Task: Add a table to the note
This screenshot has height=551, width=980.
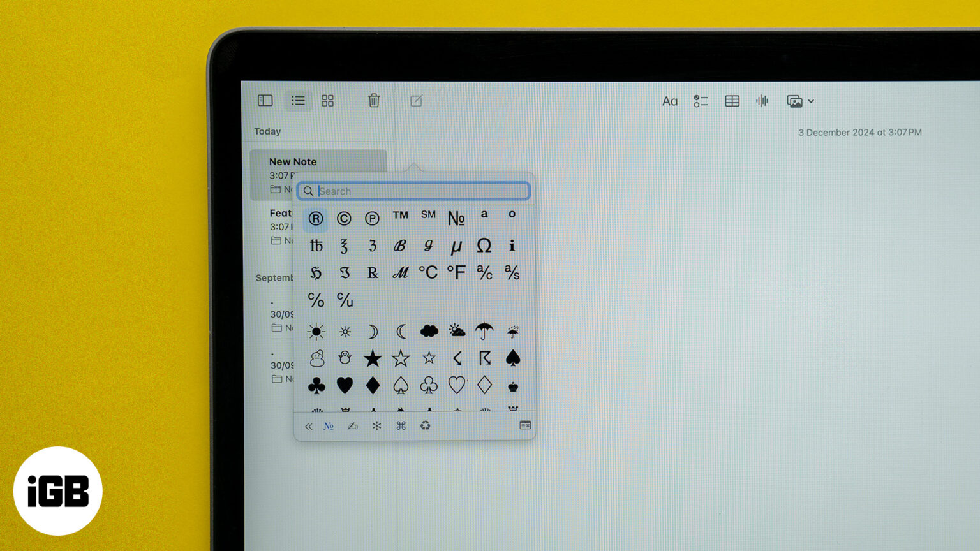Action: (x=731, y=101)
